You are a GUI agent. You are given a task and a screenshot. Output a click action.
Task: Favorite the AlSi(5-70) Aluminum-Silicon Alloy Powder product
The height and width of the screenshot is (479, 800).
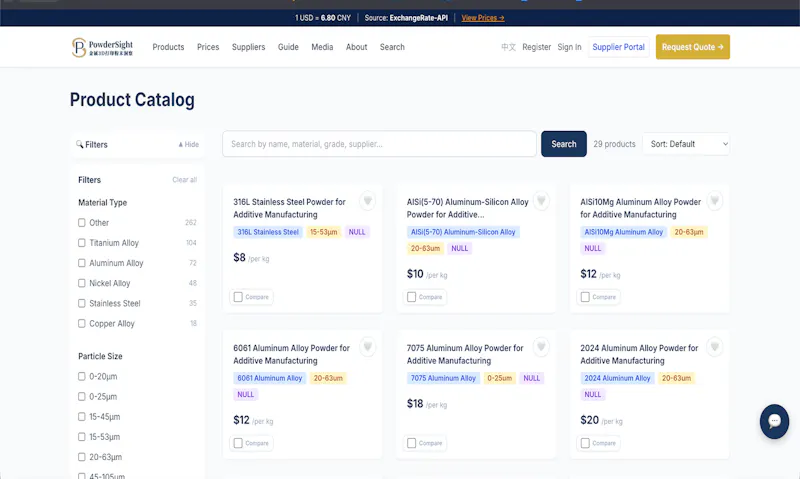pyautogui.click(x=541, y=200)
